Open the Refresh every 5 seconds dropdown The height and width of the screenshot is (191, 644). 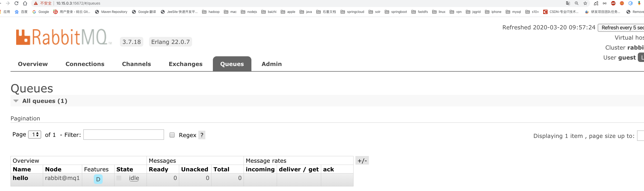(621, 28)
